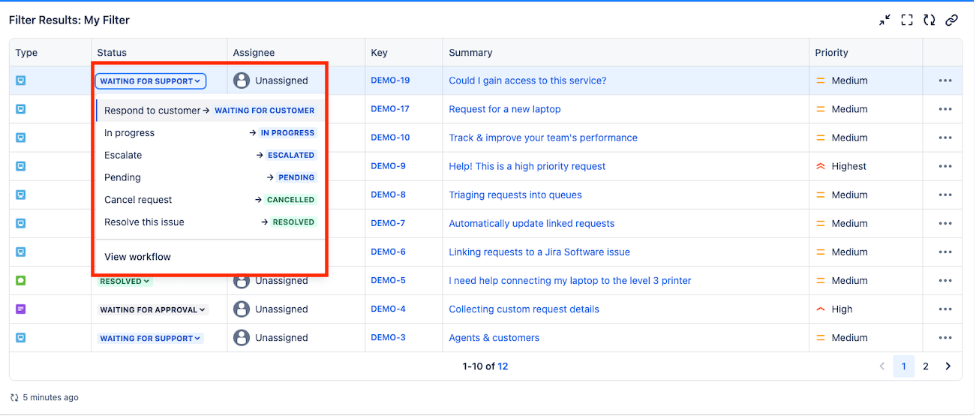Click the green type icon for DEMO-5

click(x=21, y=280)
